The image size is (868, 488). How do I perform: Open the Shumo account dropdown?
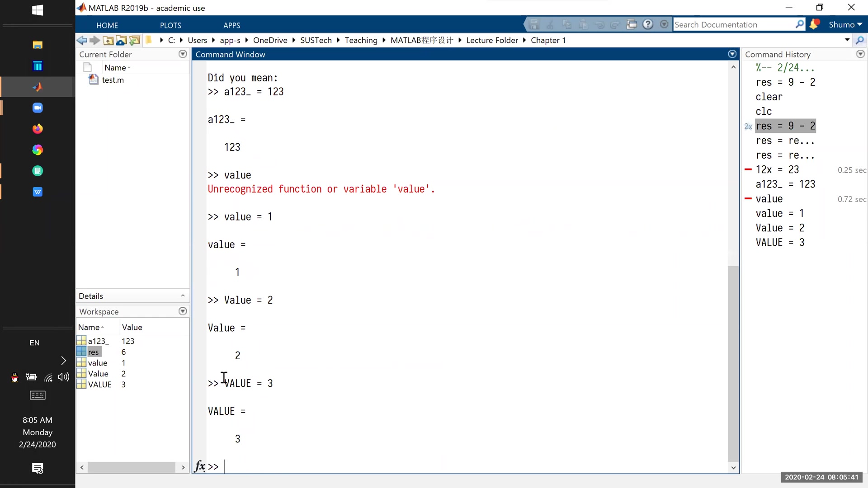[x=845, y=25]
